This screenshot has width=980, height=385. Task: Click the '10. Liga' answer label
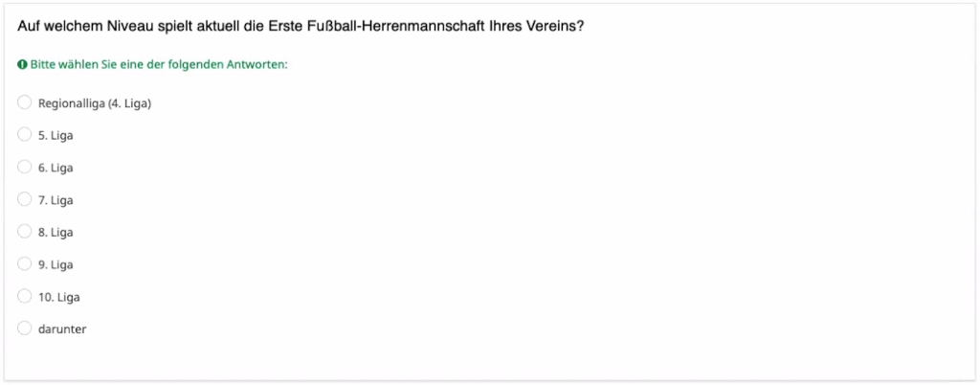(x=58, y=297)
